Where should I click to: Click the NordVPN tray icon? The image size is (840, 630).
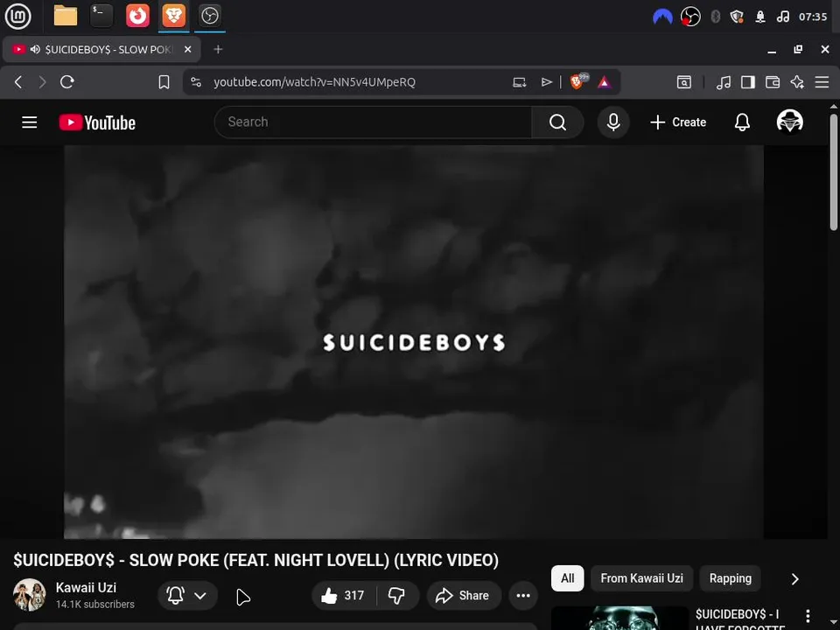pyautogui.click(x=662, y=17)
